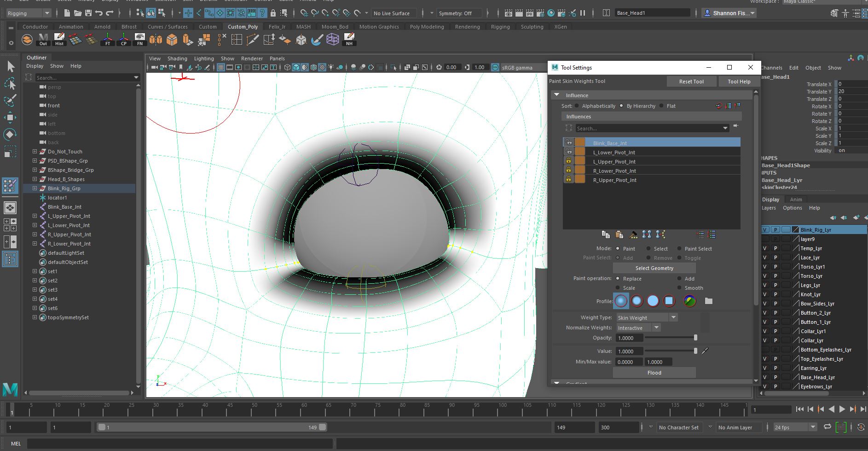Viewport: 868px width, 451px height.
Task: Set paint operation to Scale
Action: click(618, 288)
